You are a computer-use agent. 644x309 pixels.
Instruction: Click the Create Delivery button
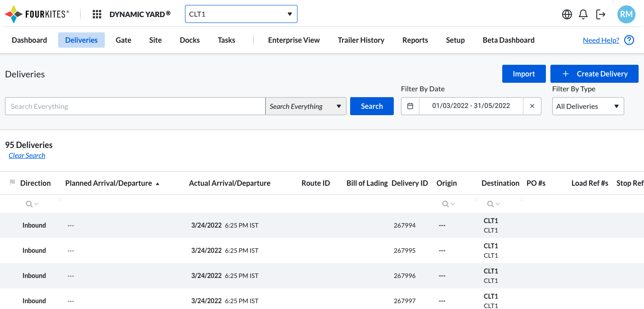tap(594, 74)
